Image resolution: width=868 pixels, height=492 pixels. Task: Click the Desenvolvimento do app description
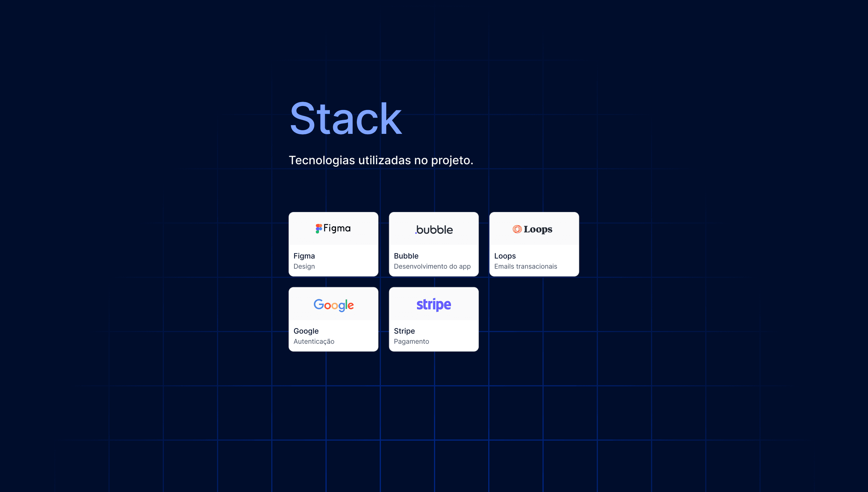pyautogui.click(x=432, y=266)
